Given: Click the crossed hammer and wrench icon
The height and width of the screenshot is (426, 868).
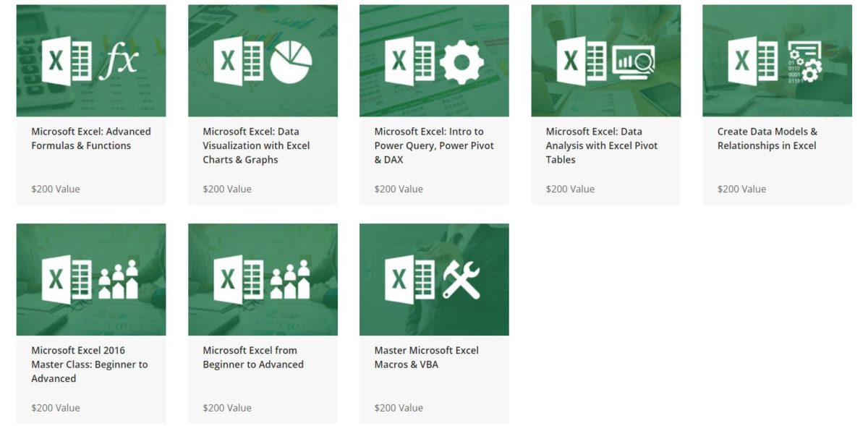Looking at the screenshot, I should 461,280.
